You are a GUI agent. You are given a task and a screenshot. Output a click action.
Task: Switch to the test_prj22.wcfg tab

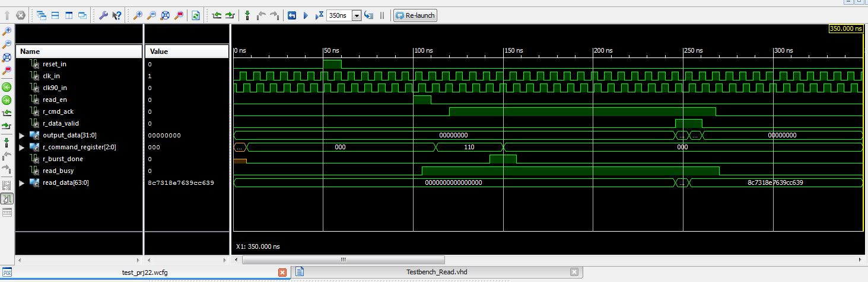pyautogui.click(x=145, y=272)
